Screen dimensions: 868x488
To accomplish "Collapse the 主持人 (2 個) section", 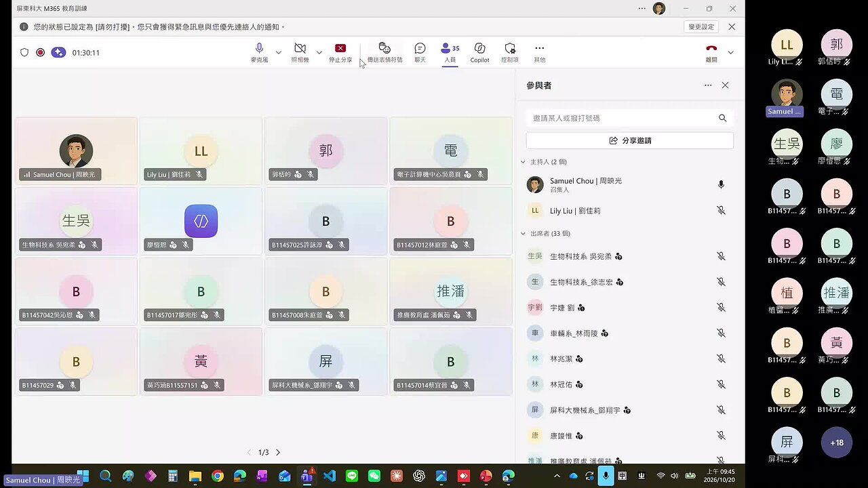I will click(523, 162).
